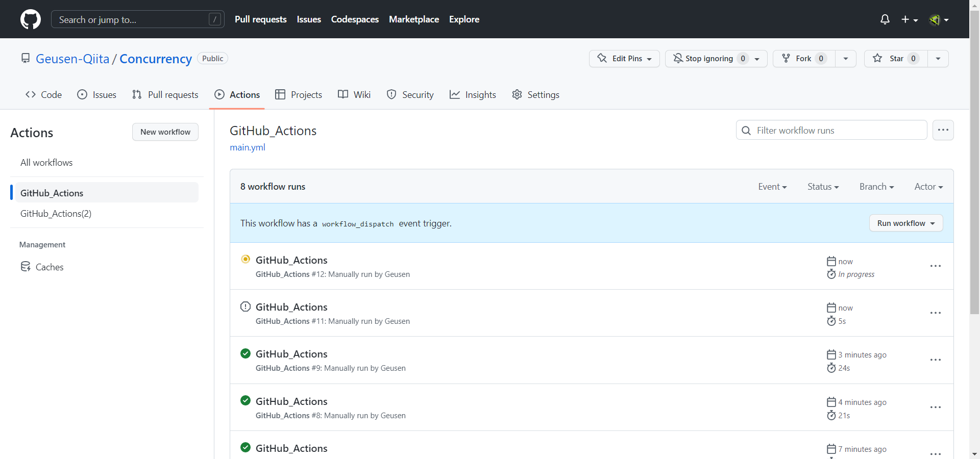Viewport: 980px width, 459px height.
Task: Open options menu for run #8
Action: pyautogui.click(x=935, y=407)
